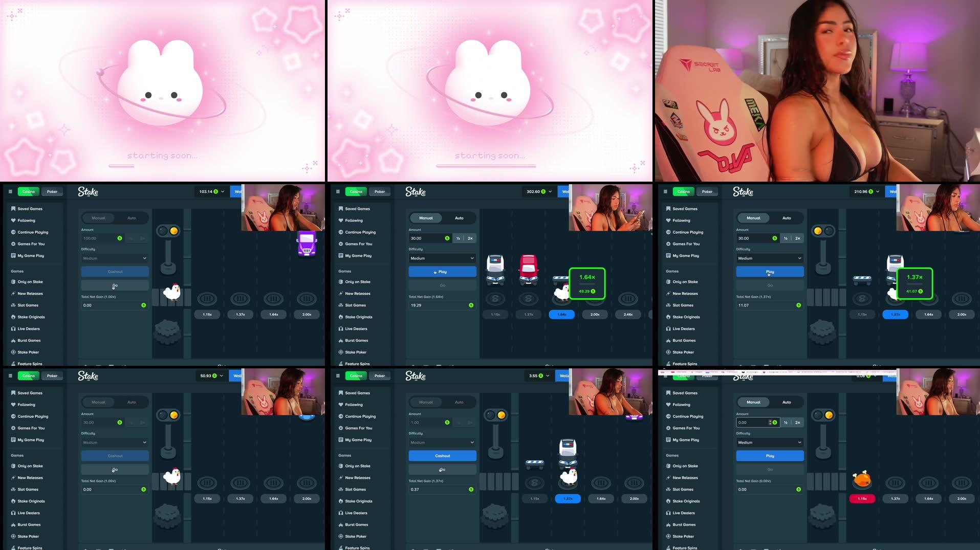Click My Game Play icon in 3.55 panel
Viewport: 980px width, 550px height.
[341, 440]
